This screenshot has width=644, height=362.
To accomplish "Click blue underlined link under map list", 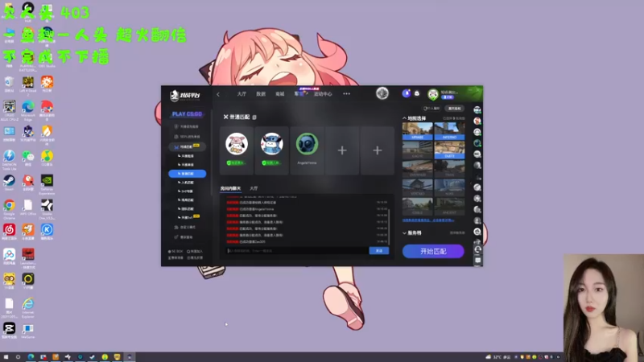I will click(x=428, y=220).
